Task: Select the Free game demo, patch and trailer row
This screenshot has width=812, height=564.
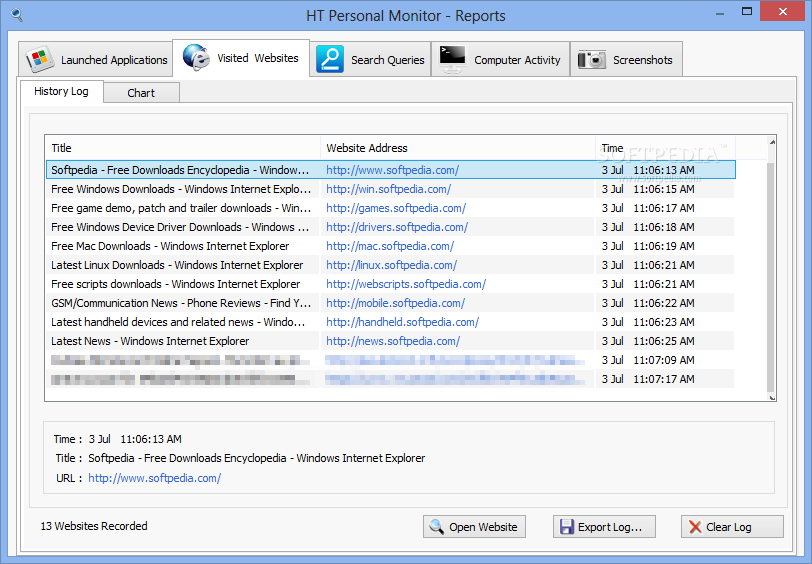Action: (x=391, y=208)
